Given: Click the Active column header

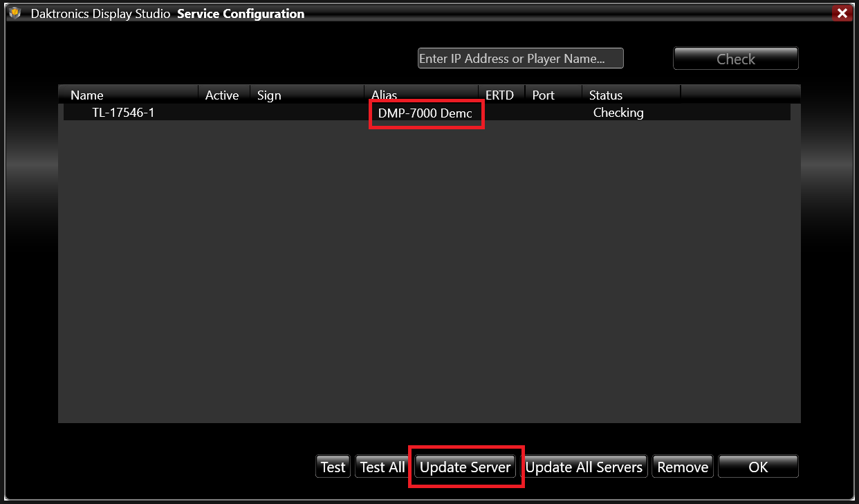Looking at the screenshot, I should [x=222, y=95].
